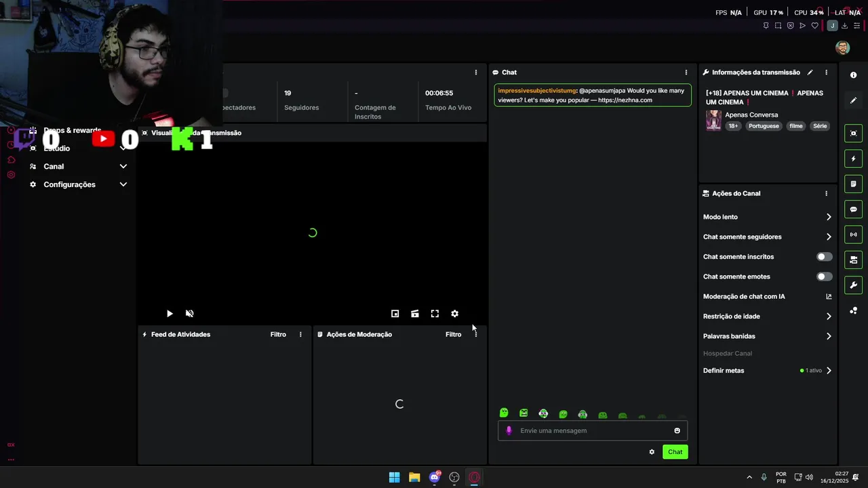Click the chat bubble icon in right sidebar

pyautogui.click(x=854, y=209)
